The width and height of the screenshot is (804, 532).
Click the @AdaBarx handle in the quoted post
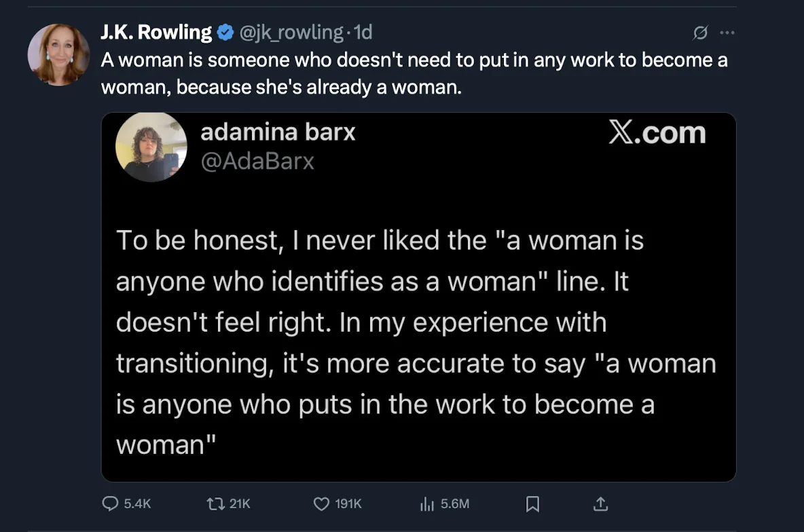pos(258,161)
